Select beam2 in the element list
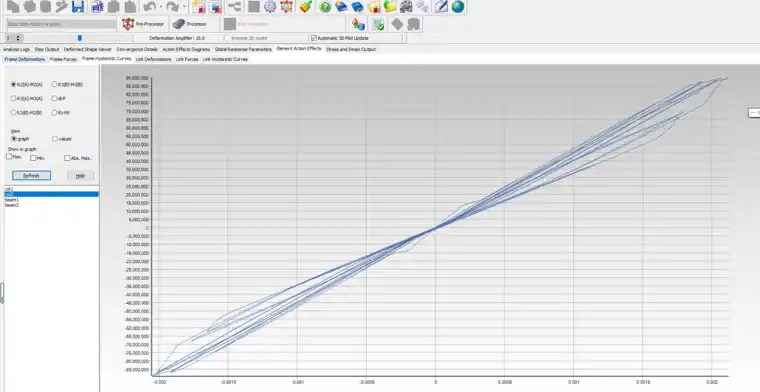Image resolution: width=760 pixels, height=392 pixels. 12,205
